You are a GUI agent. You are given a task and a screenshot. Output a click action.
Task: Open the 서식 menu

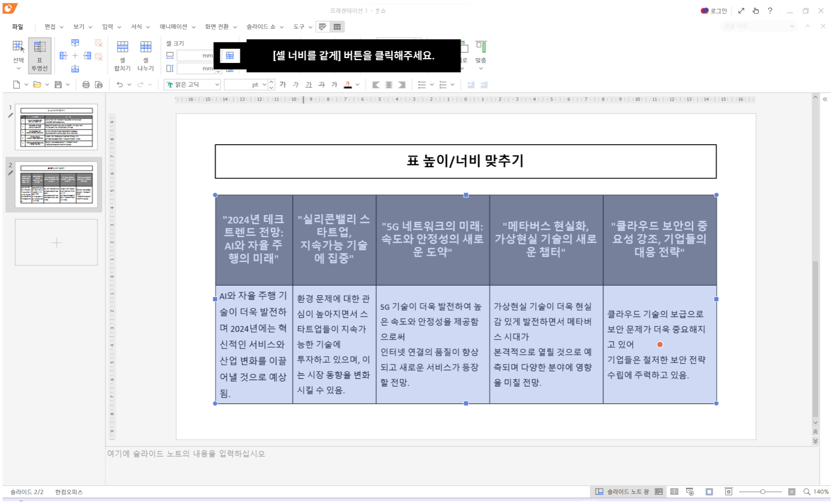pos(136,27)
